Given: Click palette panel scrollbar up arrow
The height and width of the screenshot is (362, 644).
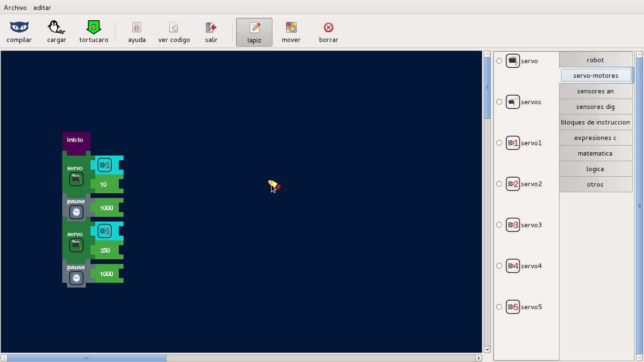Looking at the screenshot, I should 640,54.
